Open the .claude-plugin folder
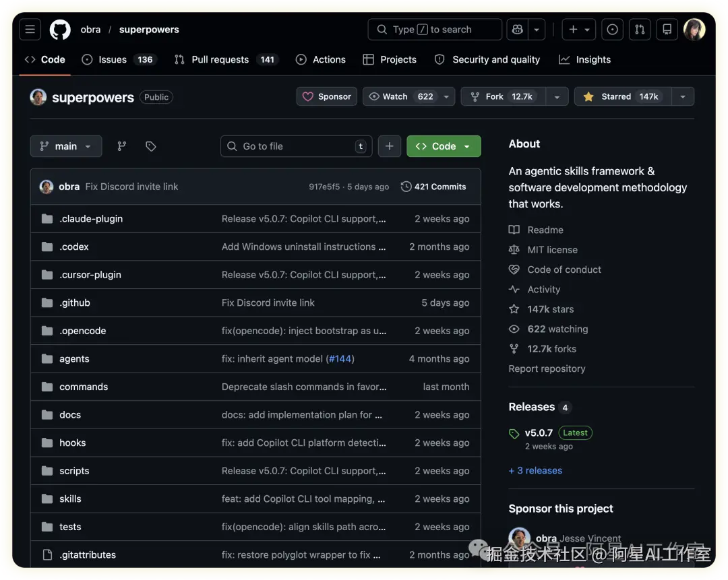This screenshot has width=728, height=580. click(91, 218)
